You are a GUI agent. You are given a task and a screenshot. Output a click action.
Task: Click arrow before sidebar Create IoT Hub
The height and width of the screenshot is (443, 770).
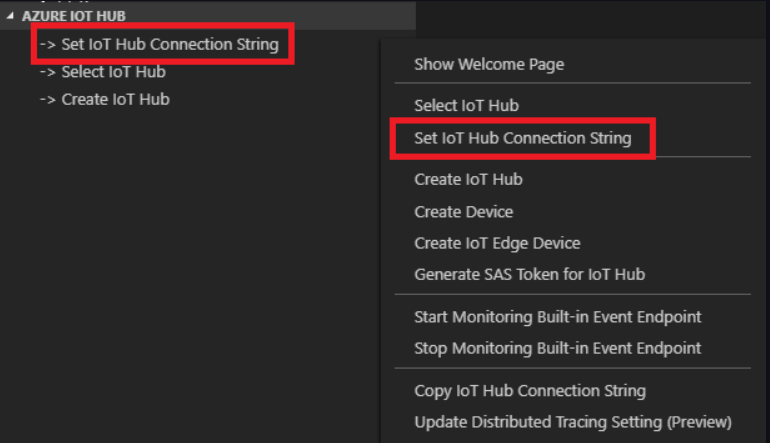pyautogui.click(x=47, y=99)
